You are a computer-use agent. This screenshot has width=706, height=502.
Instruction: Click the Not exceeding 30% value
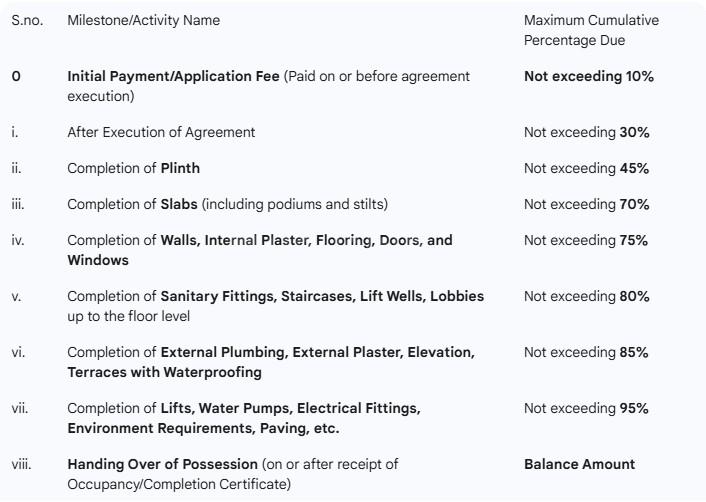[x=586, y=132]
